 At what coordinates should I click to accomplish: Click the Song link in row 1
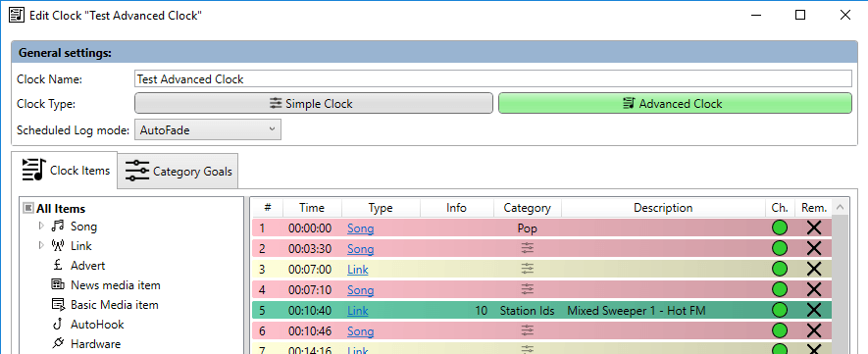coord(360,228)
